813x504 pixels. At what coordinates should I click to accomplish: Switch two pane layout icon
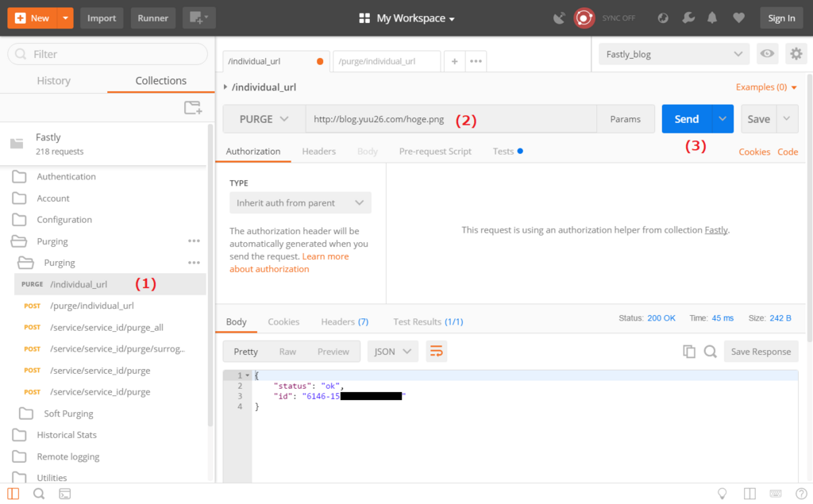point(749,494)
